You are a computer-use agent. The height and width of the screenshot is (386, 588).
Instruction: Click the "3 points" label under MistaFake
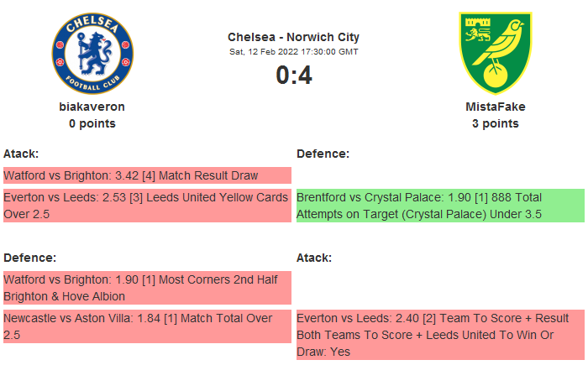coord(495,123)
